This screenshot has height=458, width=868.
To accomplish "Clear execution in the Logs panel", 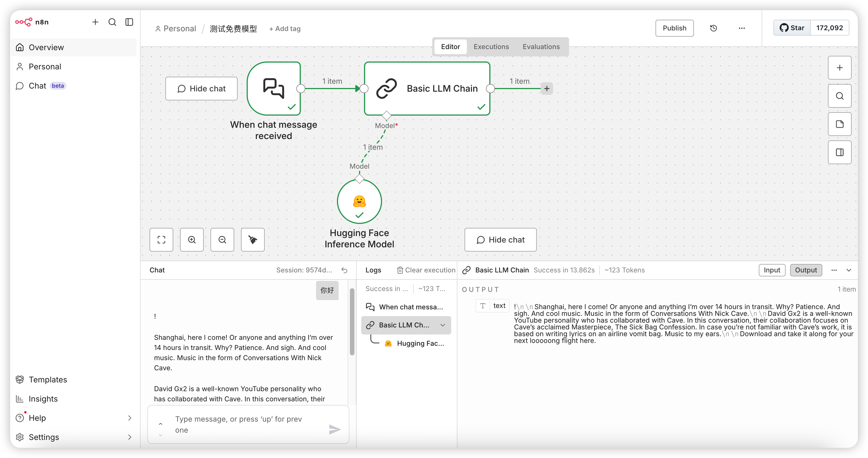I will pos(426,270).
